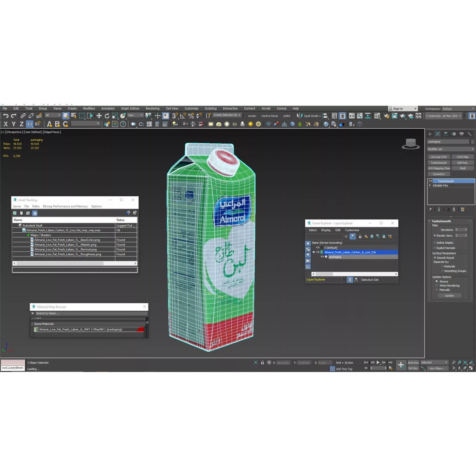The width and height of the screenshot is (476, 476).
Task: Open the Workspaces Default dropdown
Action: [458, 109]
